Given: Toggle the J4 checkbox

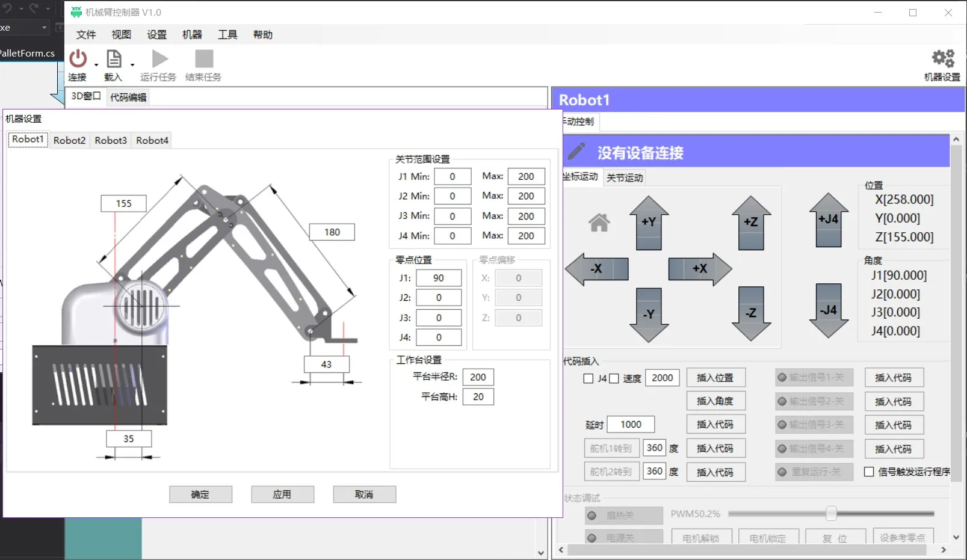Looking at the screenshot, I should 589,378.
